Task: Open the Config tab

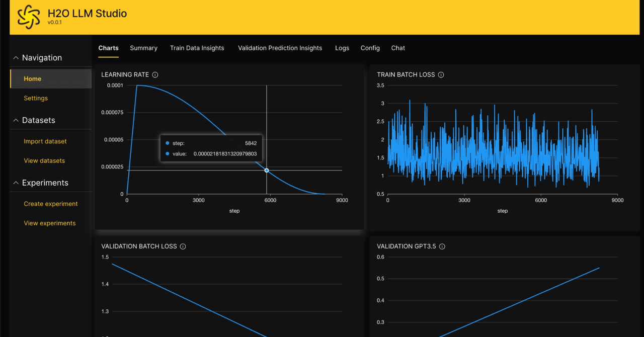Action: coord(370,48)
